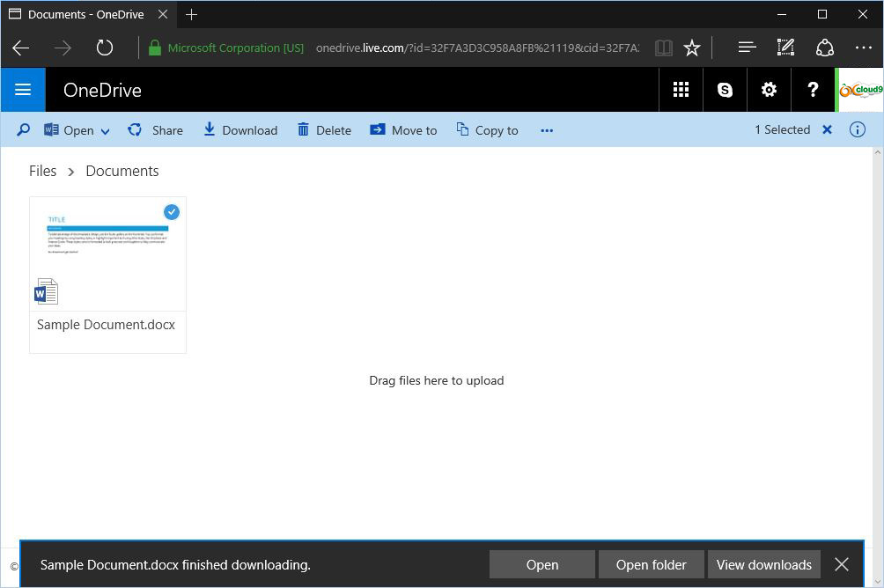
Task: Share the selected document
Action: [x=156, y=130]
